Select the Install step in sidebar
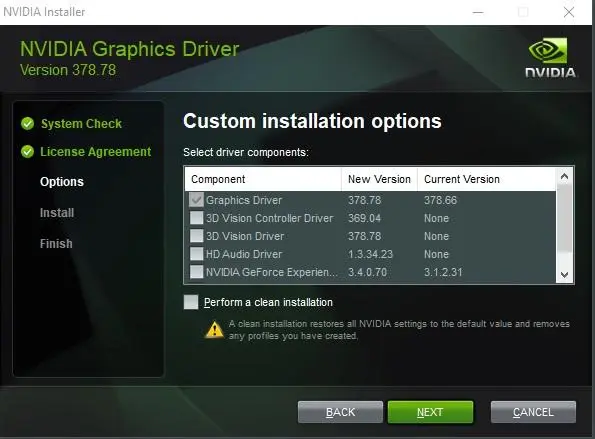The width and height of the screenshot is (595, 439). click(x=57, y=212)
